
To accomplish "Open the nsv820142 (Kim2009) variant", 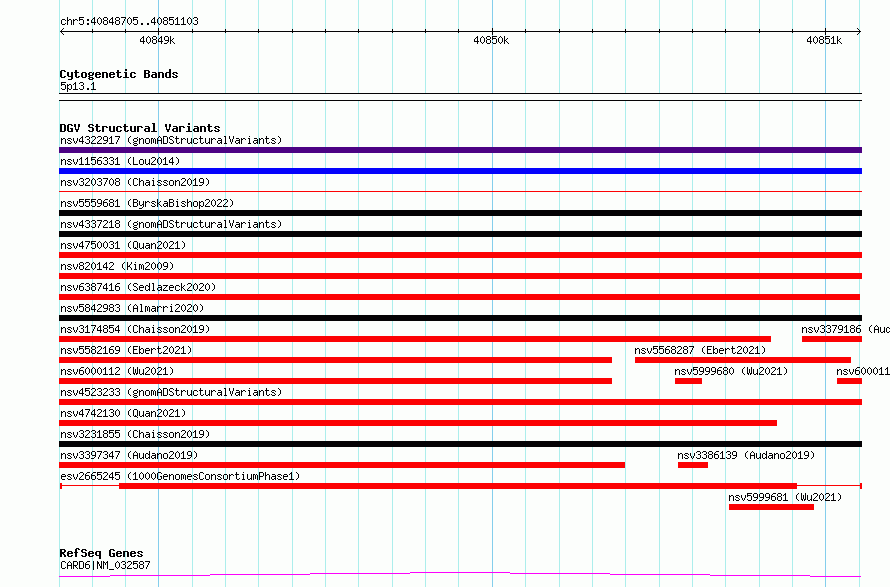I will pos(116,266).
